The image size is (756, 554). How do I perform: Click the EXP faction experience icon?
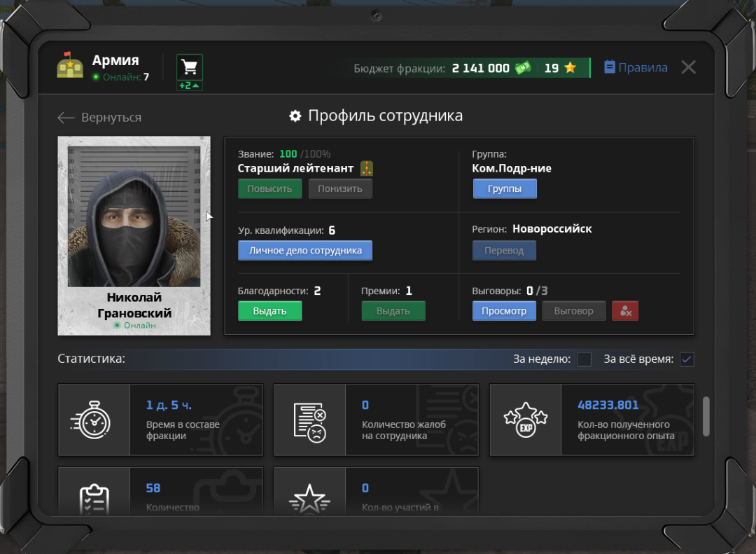[525, 420]
